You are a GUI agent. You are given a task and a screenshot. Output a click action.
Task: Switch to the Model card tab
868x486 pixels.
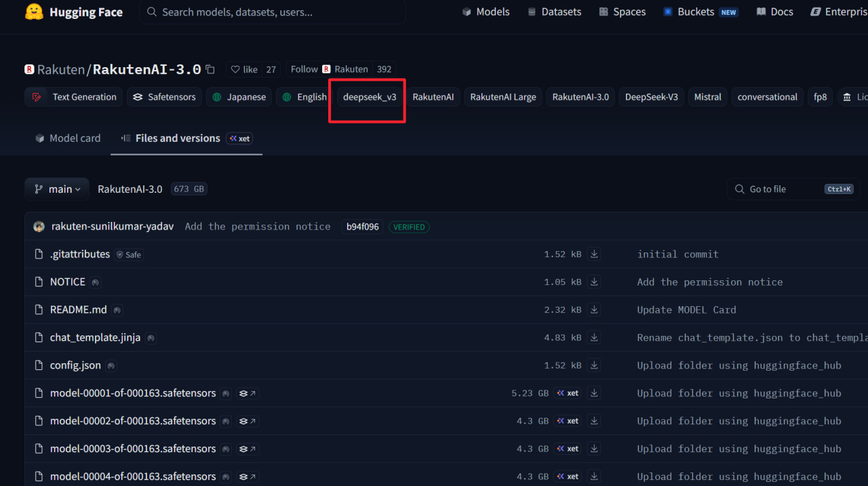tap(68, 138)
